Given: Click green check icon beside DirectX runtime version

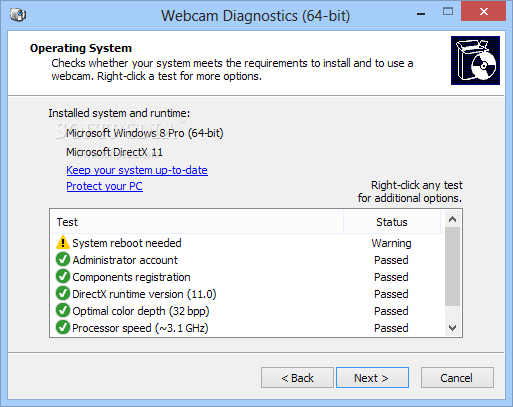Looking at the screenshot, I should click(63, 293).
